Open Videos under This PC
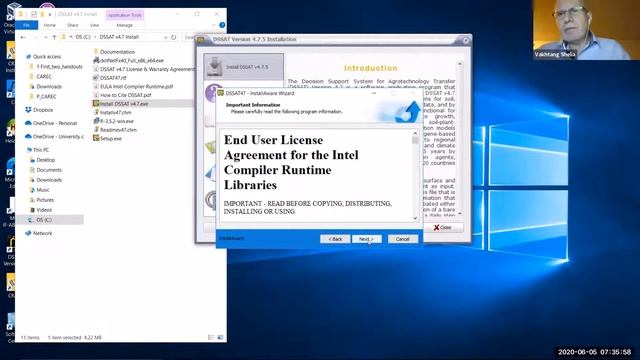 [44, 210]
